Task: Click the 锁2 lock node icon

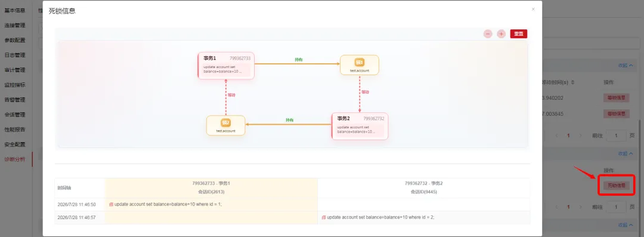Action: click(225, 122)
